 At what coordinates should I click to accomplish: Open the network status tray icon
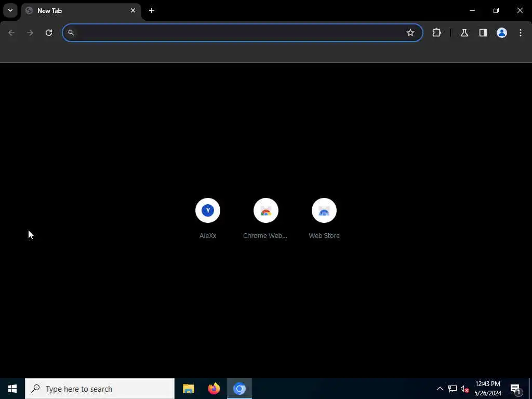coord(453,389)
